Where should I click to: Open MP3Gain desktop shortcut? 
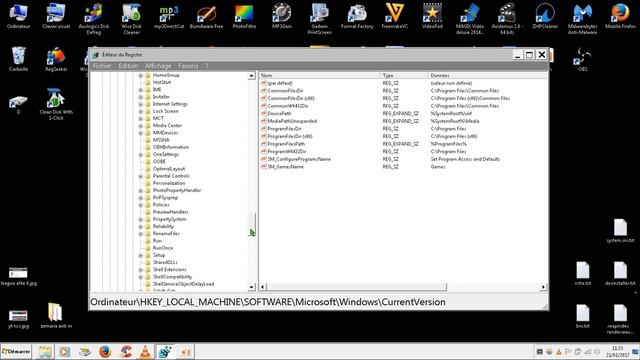click(282, 16)
